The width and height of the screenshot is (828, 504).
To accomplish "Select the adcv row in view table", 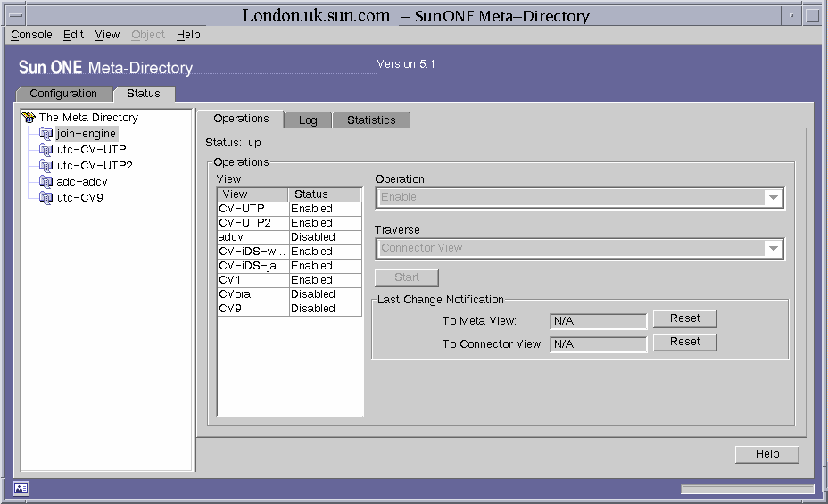I will (289, 237).
